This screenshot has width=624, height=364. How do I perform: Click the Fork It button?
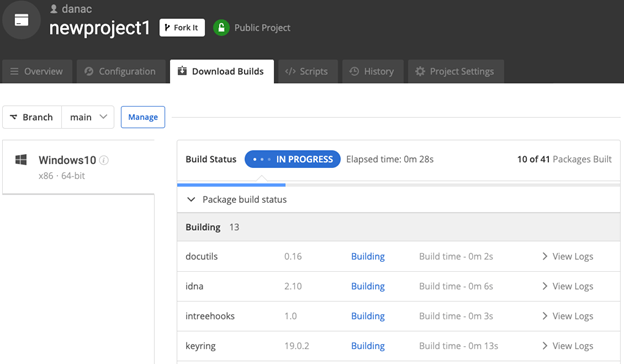(x=182, y=28)
